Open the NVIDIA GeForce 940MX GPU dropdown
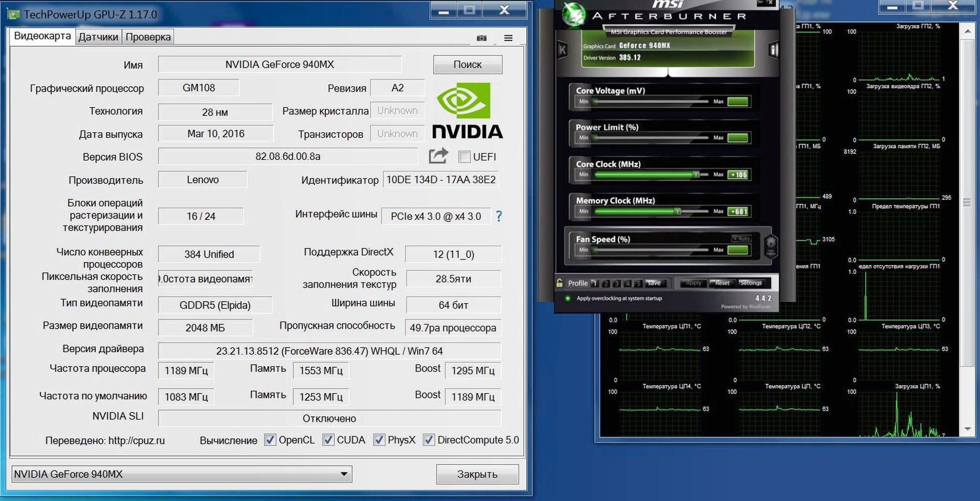The width and height of the screenshot is (980, 501). [x=181, y=474]
